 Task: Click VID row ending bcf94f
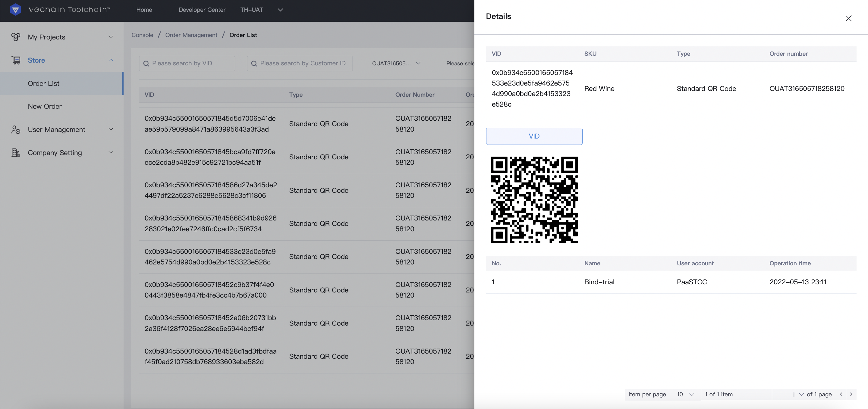[210, 323]
